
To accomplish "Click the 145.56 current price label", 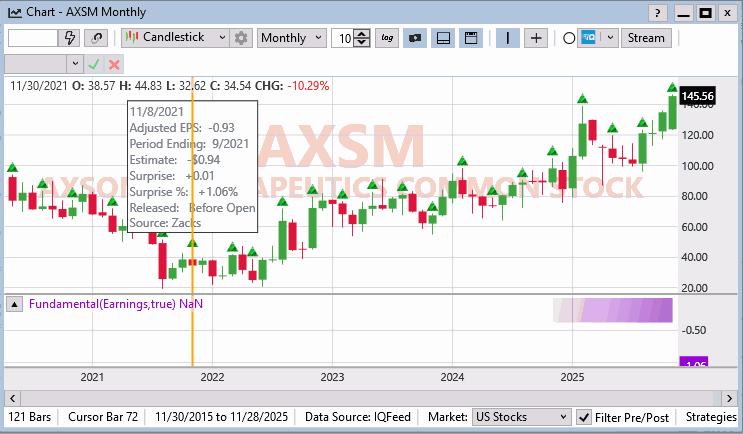I will pyautogui.click(x=697, y=96).
